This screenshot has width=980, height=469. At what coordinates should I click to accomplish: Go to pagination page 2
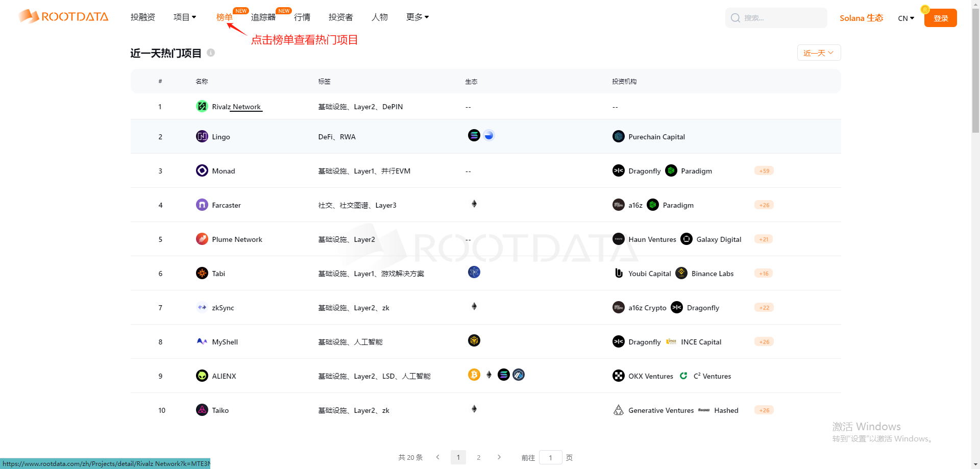click(x=478, y=457)
